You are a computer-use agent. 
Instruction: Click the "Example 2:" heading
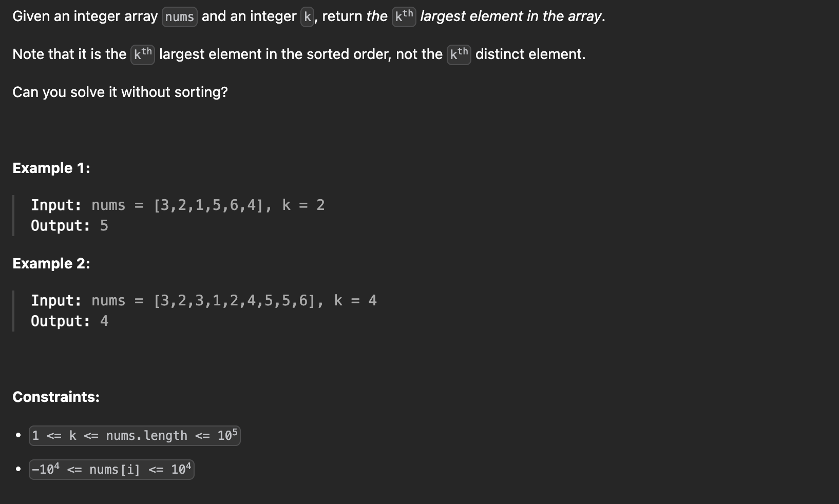[51, 264]
